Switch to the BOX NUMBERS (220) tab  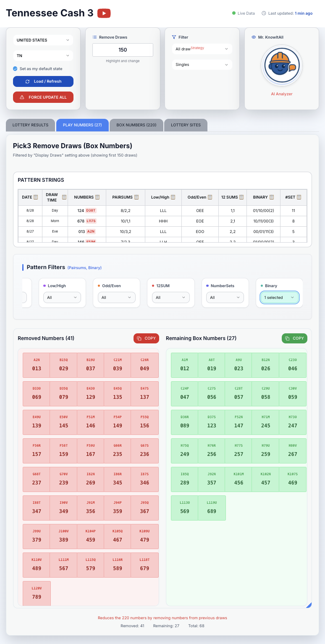pos(136,125)
